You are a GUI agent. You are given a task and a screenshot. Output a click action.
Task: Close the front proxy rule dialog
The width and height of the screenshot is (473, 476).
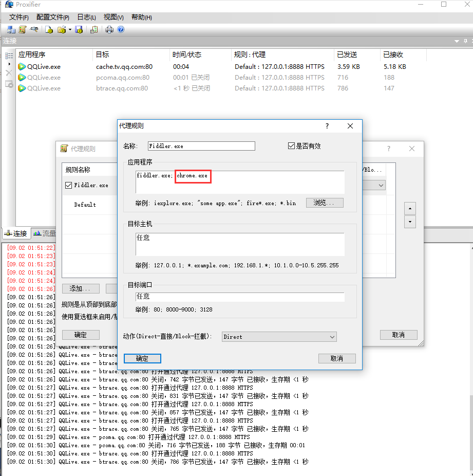pyautogui.click(x=350, y=126)
